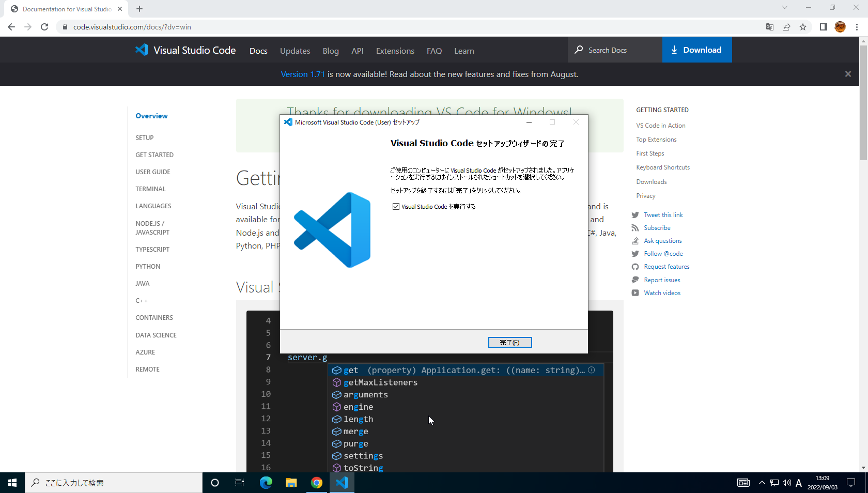Open File Explorer from taskbar

click(291, 483)
